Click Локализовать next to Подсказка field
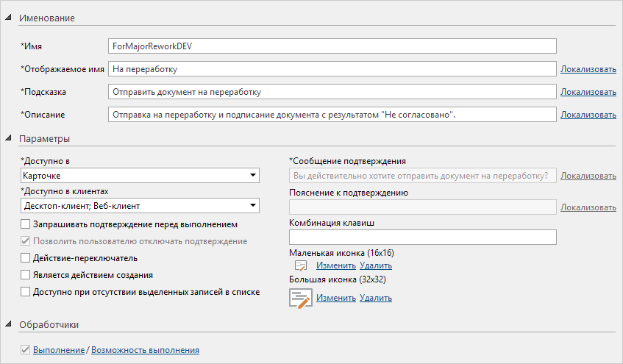623x364 pixels. pos(588,92)
